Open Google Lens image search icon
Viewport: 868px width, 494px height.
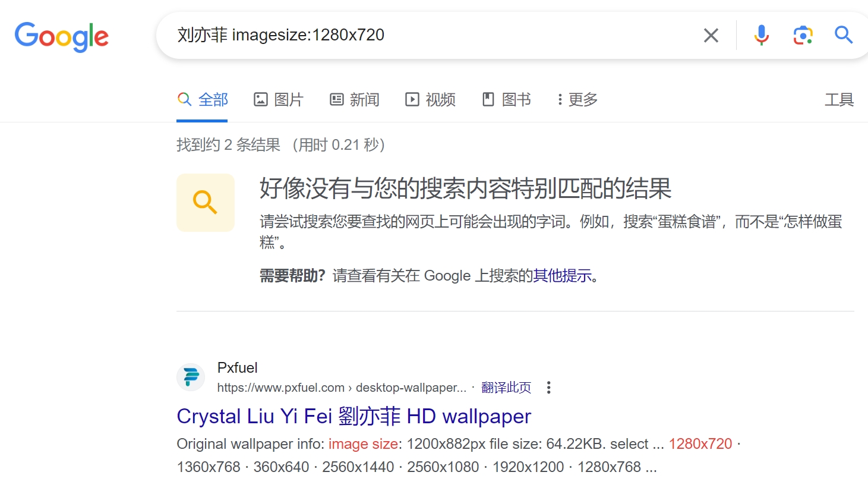click(803, 36)
